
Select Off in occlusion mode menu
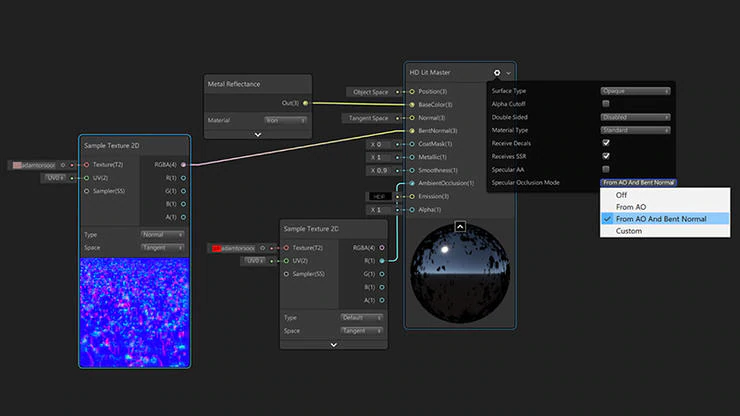point(665,195)
